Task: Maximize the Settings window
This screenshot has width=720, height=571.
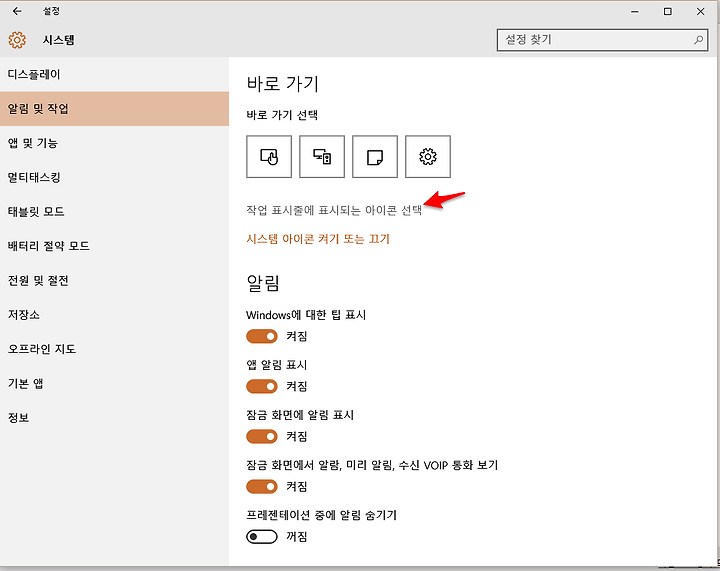Action: (x=668, y=11)
